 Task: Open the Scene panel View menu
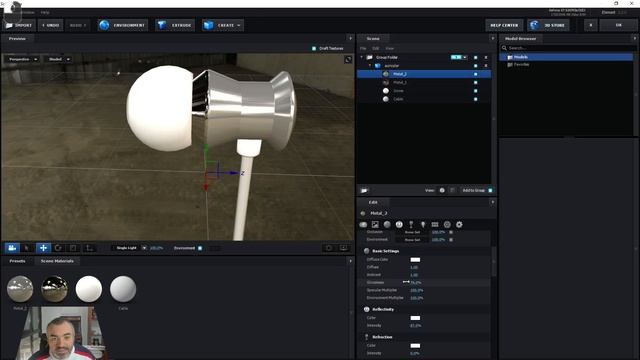pos(389,48)
